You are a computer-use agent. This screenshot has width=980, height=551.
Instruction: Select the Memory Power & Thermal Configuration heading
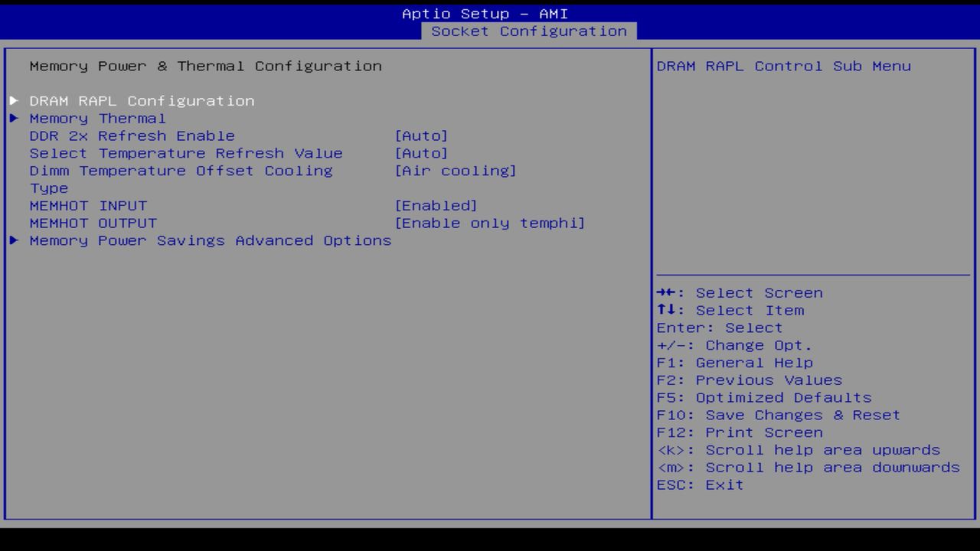tap(205, 66)
